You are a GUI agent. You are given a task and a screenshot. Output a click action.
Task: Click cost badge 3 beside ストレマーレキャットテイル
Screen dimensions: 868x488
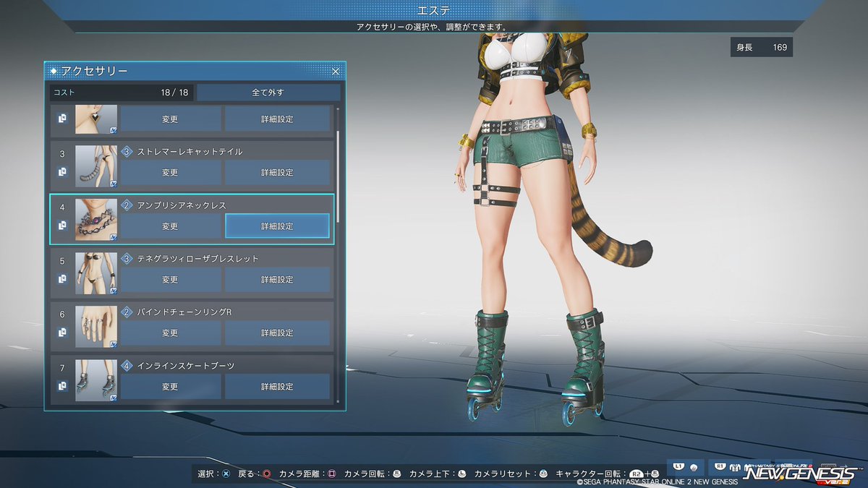(127, 152)
